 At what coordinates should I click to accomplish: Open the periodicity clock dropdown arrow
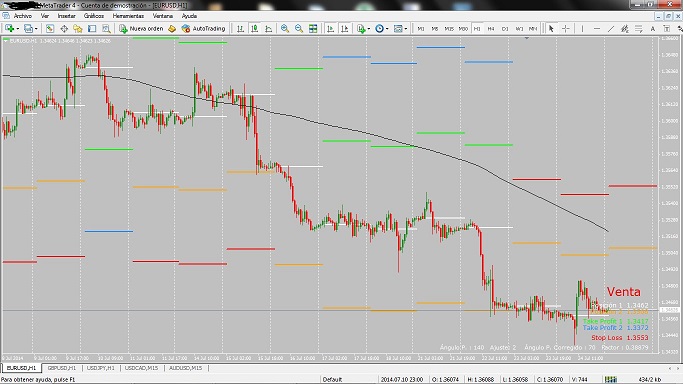[387, 29]
